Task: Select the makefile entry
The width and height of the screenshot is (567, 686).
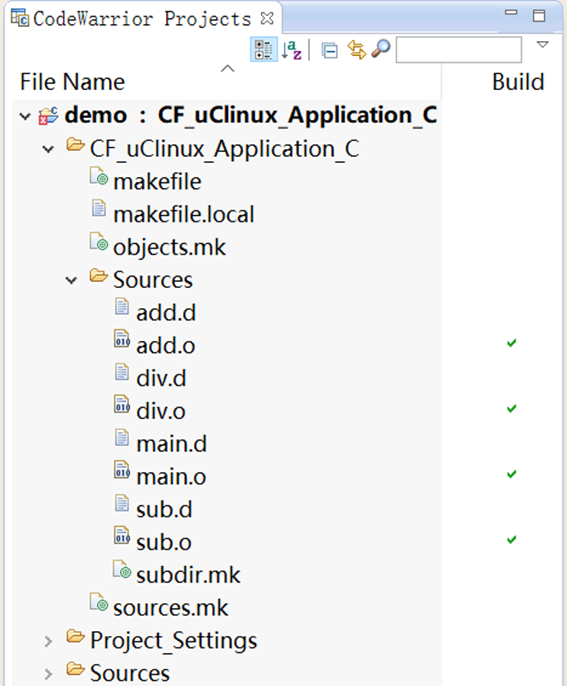Action: click(x=158, y=182)
